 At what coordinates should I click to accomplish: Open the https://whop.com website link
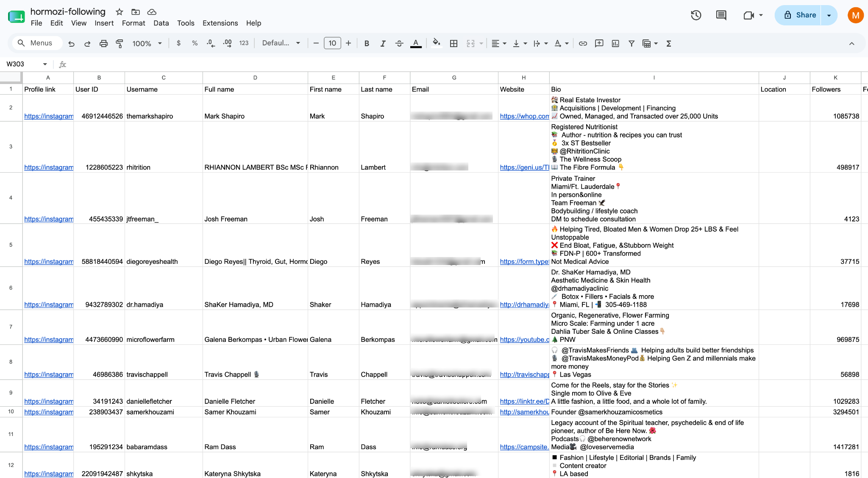coord(524,116)
